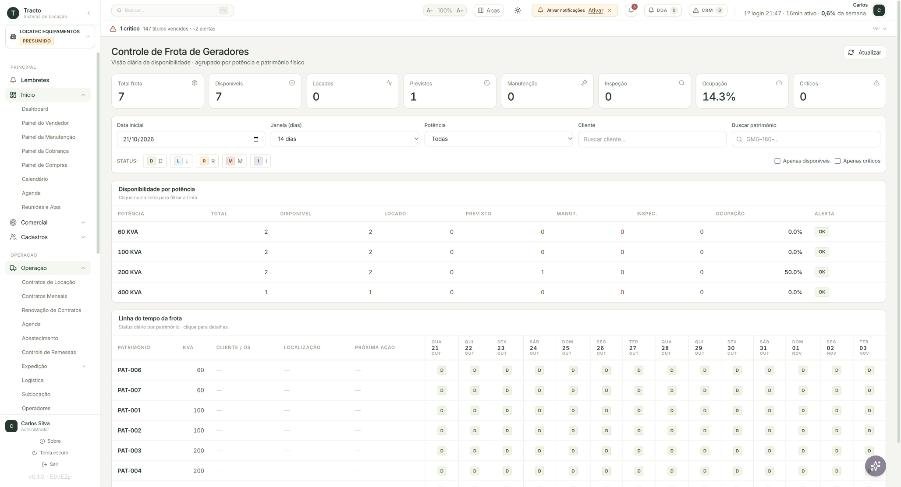Click the company building icon in sidebar
Screen dimensions: 901x487
pos(13,36)
